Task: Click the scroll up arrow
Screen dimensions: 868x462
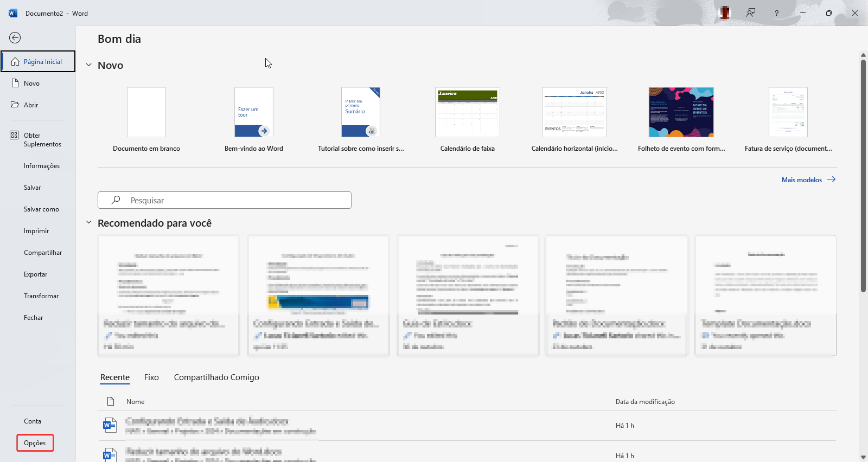Action: coord(863,55)
